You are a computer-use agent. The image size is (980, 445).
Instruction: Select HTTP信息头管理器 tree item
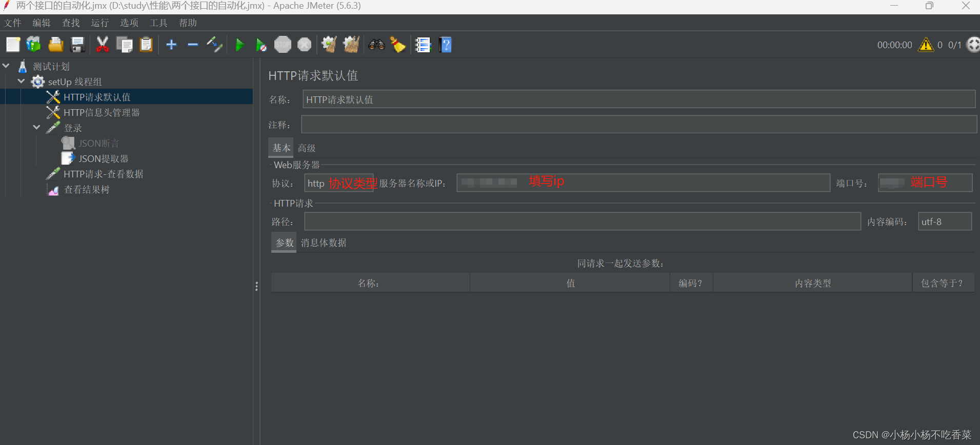click(x=102, y=112)
